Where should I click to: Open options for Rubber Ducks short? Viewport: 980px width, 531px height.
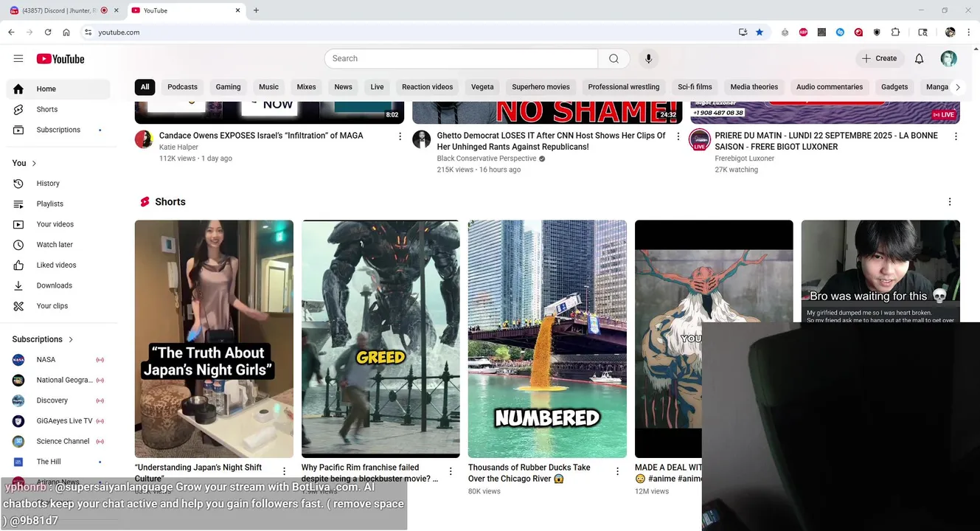coord(617,471)
